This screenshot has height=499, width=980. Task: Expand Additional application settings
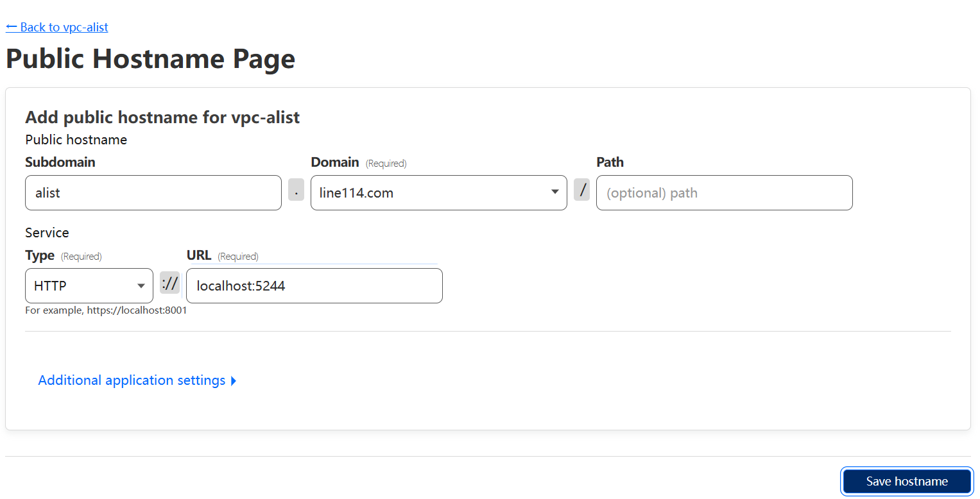click(137, 380)
